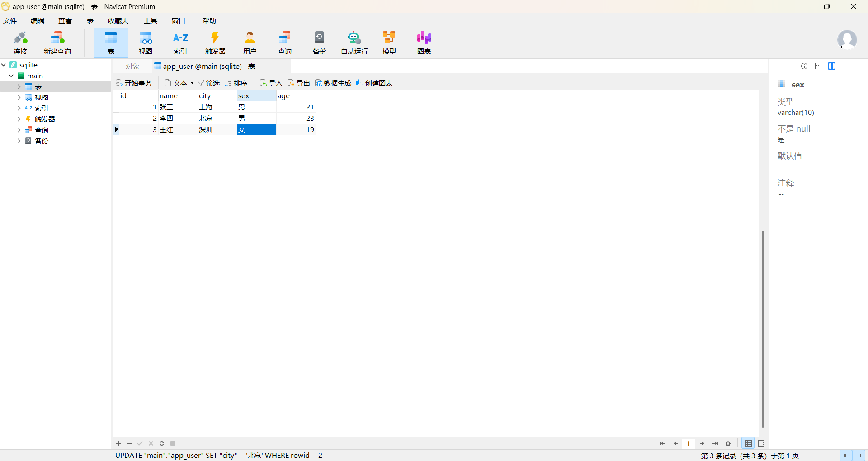The image size is (868, 461).
Task: Click 开始事务 button
Action: point(134,83)
